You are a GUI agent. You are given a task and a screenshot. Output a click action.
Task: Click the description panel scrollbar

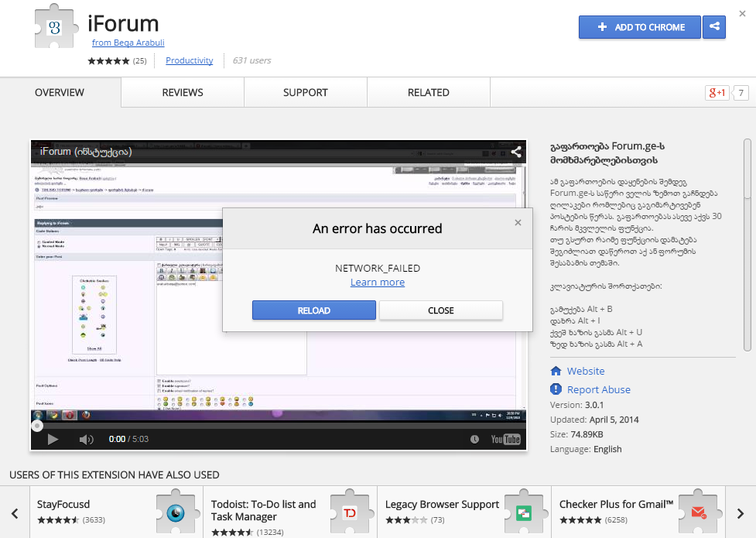[x=747, y=245]
